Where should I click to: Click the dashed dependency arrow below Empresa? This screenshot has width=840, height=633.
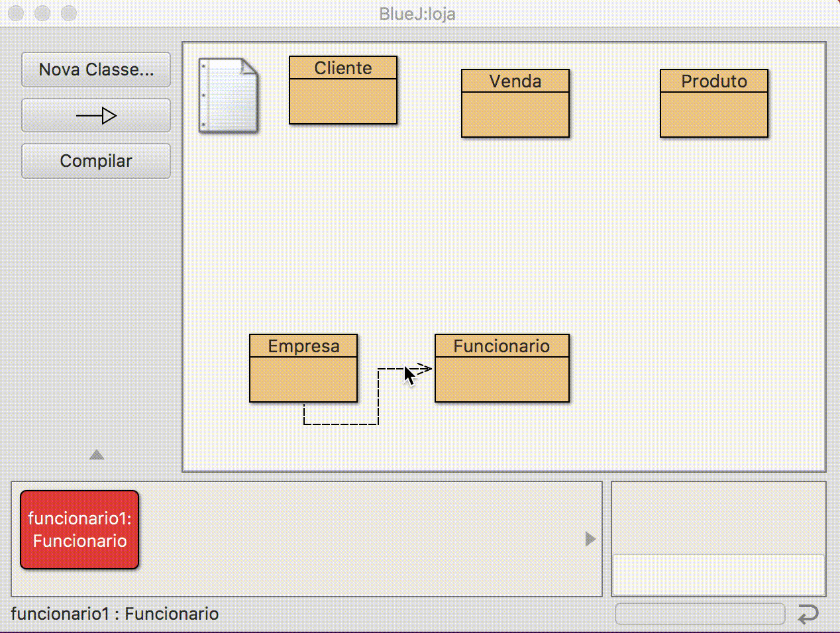tap(341, 424)
